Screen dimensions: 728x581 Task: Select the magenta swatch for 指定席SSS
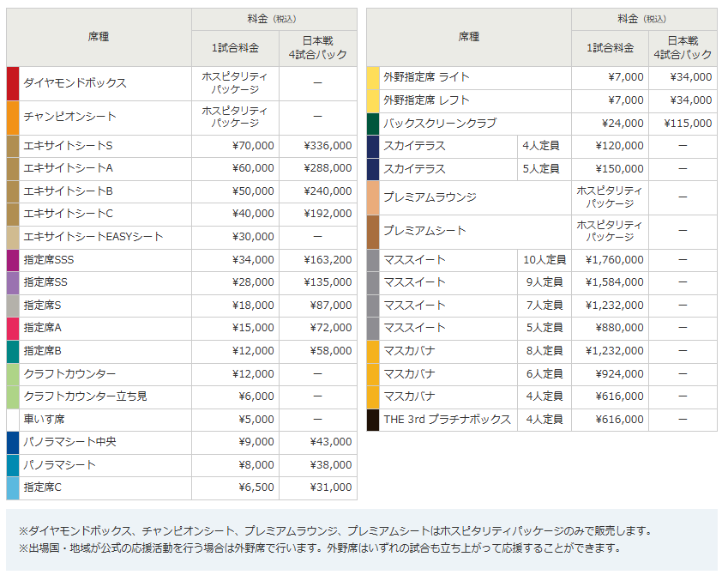[x=13, y=260]
